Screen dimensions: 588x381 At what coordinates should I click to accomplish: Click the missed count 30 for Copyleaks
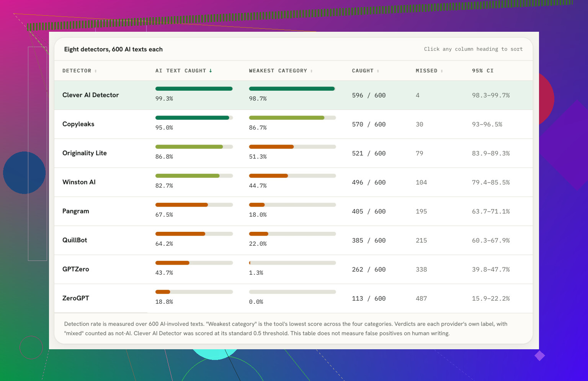pyautogui.click(x=420, y=124)
